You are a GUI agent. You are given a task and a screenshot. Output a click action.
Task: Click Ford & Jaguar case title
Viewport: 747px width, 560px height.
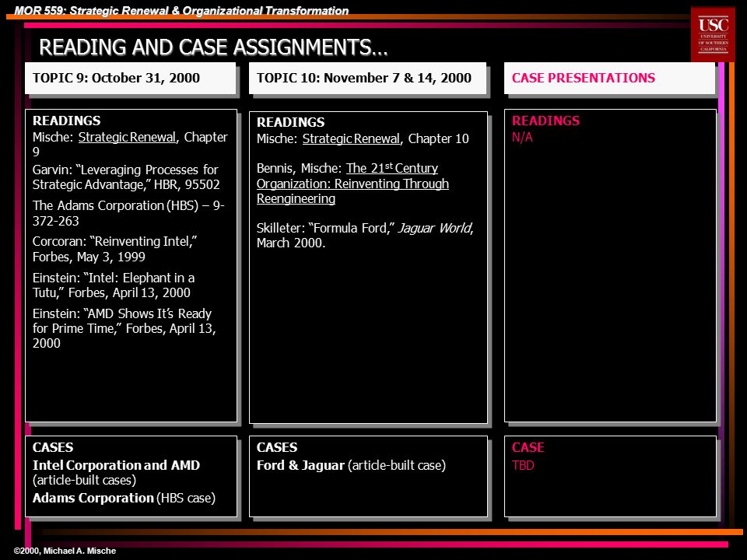point(300,465)
